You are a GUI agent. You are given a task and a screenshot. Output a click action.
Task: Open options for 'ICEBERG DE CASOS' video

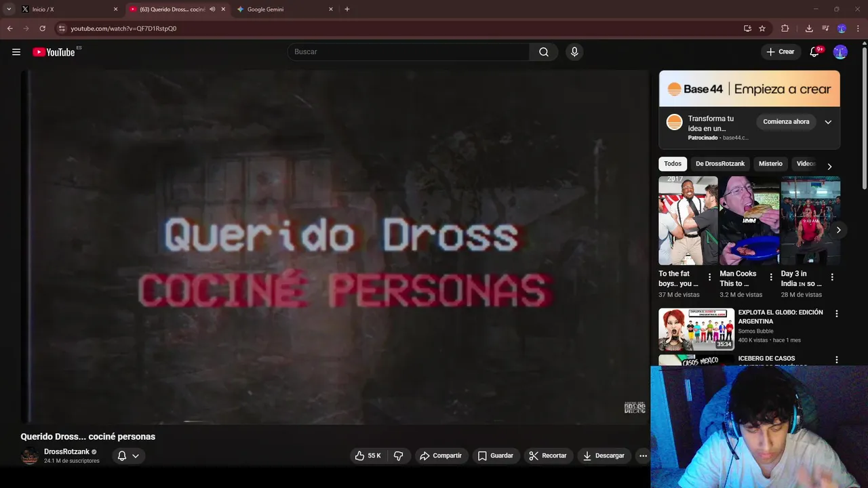click(x=837, y=360)
